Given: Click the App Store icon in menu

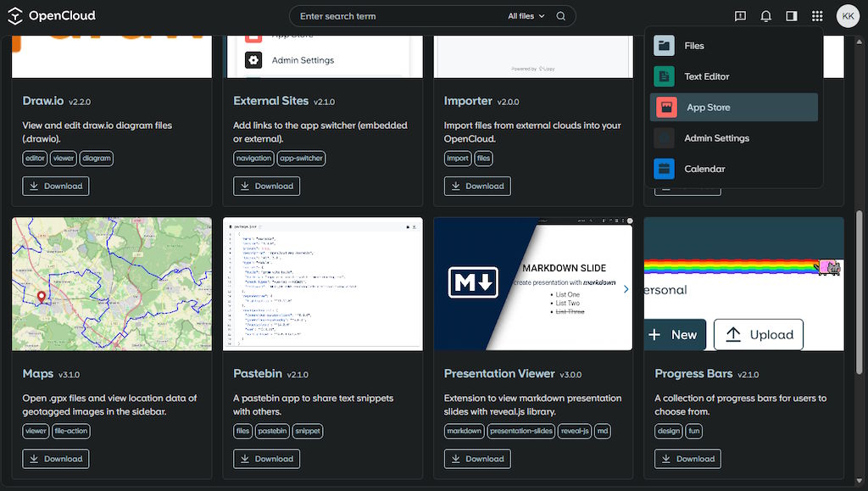Looking at the screenshot, I should (x=666, y=108).
